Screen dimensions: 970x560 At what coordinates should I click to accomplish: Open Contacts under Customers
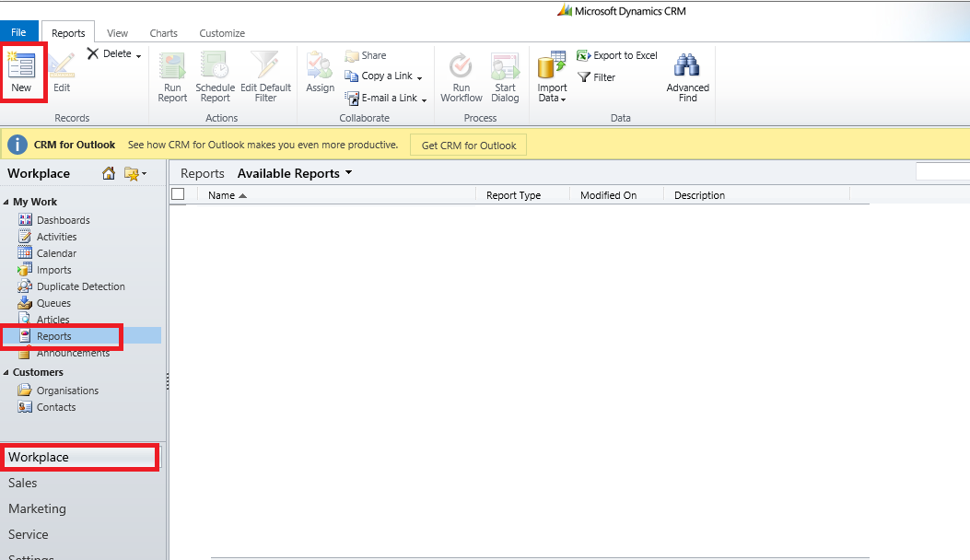(x=55, y=408)
